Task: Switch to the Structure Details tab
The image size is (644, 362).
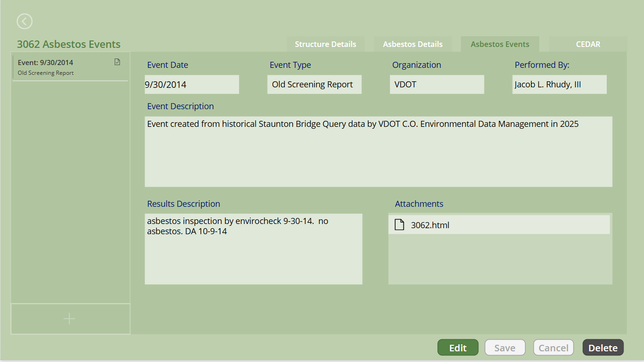Action: pos(325,44)
